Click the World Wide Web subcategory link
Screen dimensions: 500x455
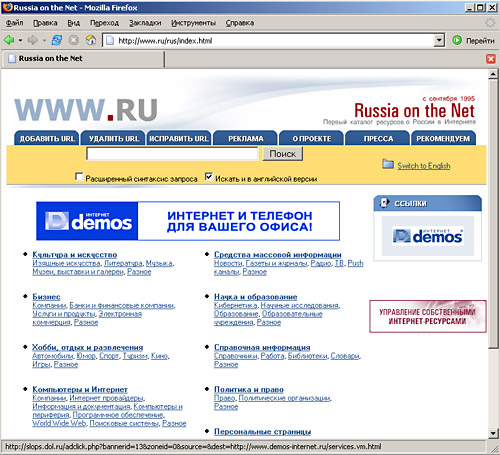(x=59, y=423)
